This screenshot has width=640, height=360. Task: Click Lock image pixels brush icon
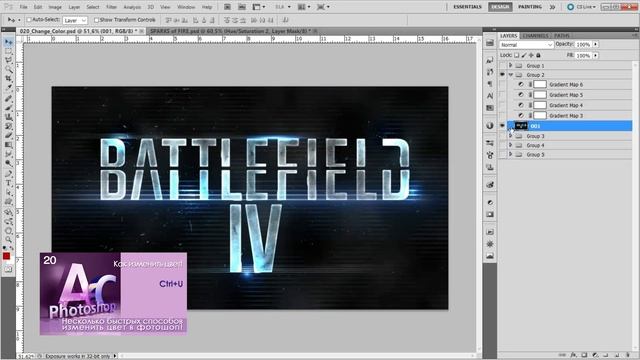[524, 55]
